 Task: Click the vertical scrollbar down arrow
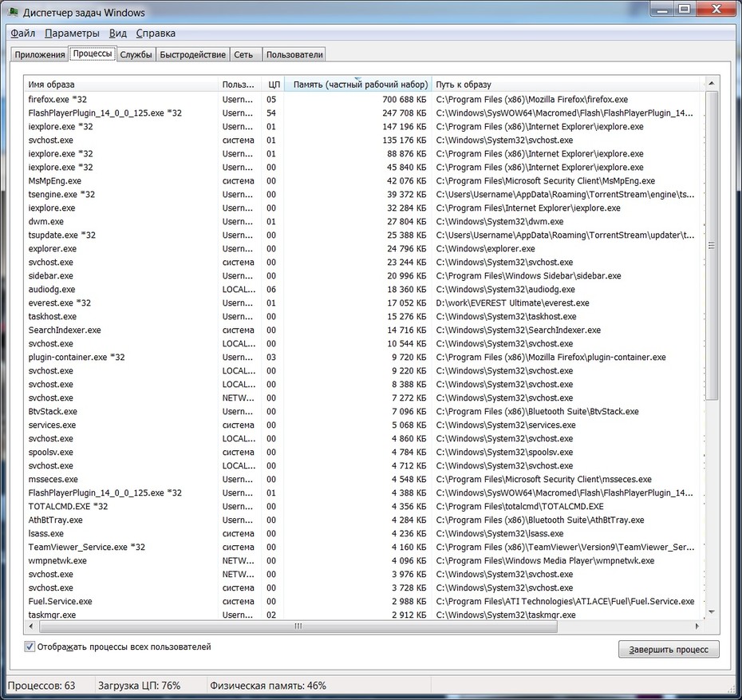(x=711, y=612)
